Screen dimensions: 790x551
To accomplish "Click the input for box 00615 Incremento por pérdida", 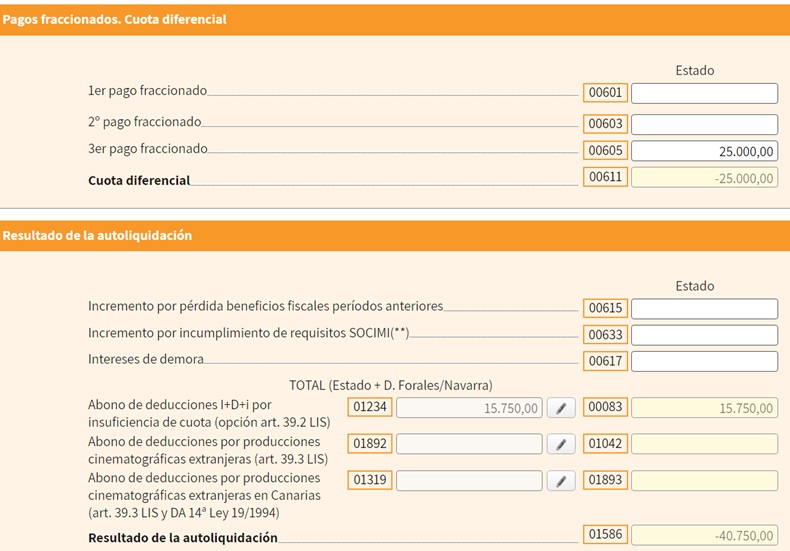I will click(704, 309).
